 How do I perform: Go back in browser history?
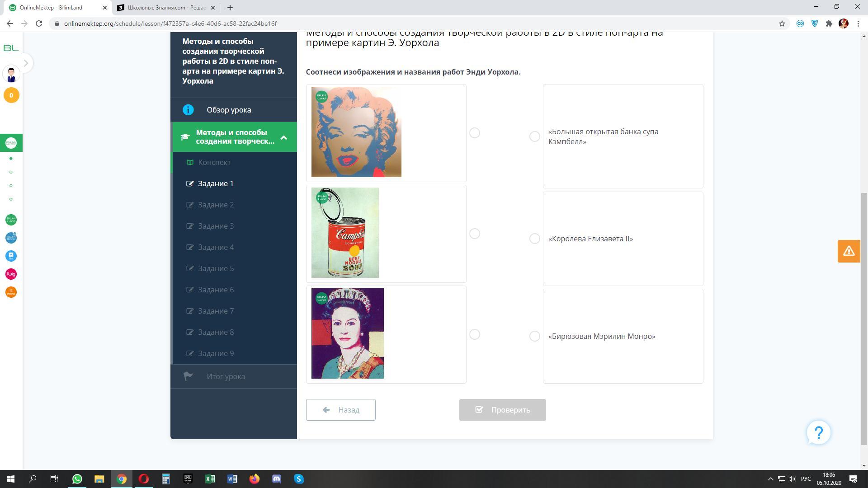coord(10,23)
